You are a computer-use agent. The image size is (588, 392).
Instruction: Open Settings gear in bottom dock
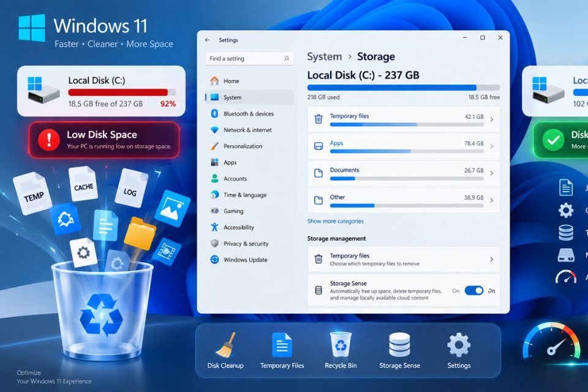(459, 350)
